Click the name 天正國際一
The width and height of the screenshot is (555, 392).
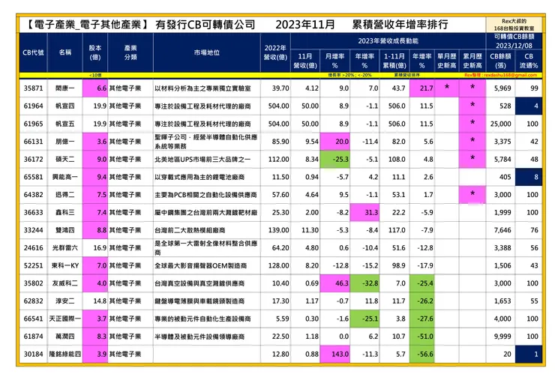(65, 319)
